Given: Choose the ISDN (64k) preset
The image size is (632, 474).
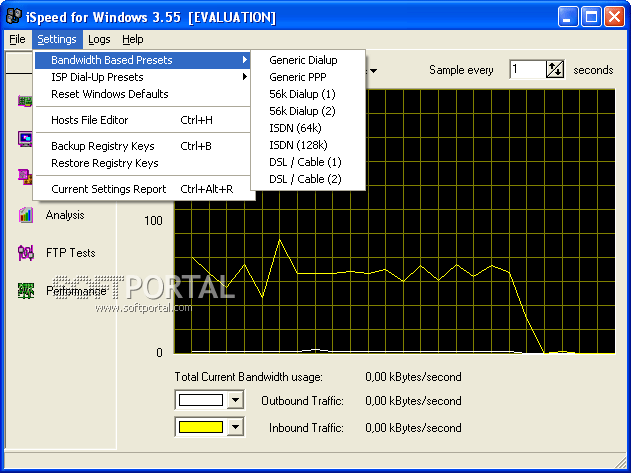Looking at the screenshot, I should pos(308,128).
